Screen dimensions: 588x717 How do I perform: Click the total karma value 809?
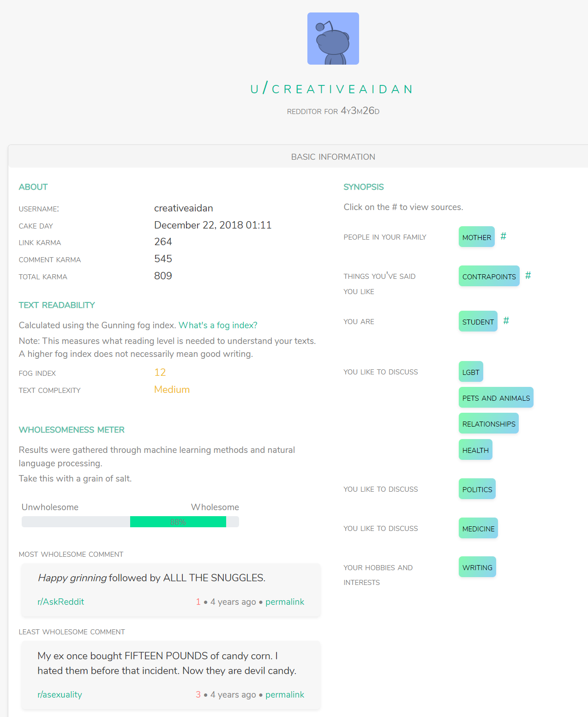pyautogui.click(x=163, y=276)
